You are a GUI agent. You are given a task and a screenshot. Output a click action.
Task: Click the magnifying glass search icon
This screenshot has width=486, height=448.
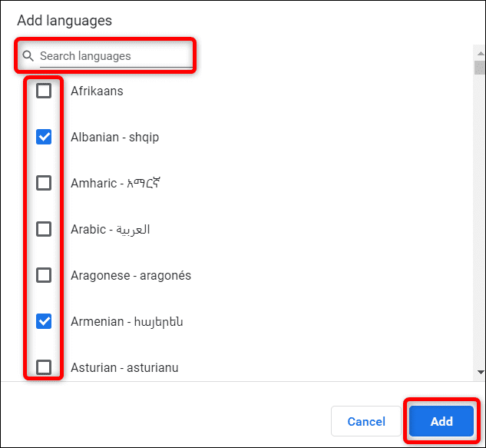28,56
